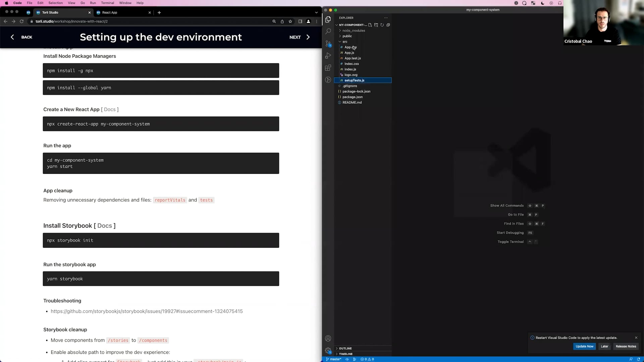Open the Go menu in the menu bar
This screenshot has width=644, height=362.
[x=83, y=3]
